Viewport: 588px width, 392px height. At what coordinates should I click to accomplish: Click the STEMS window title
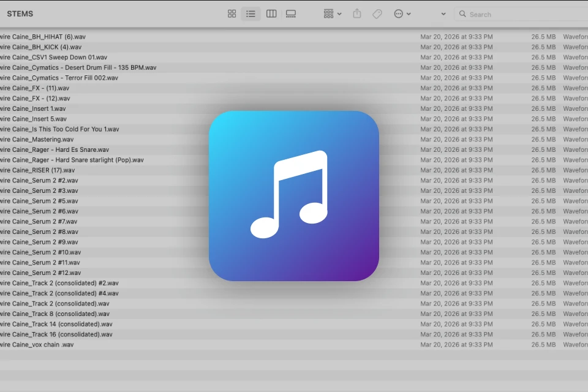tap(20, 14)
